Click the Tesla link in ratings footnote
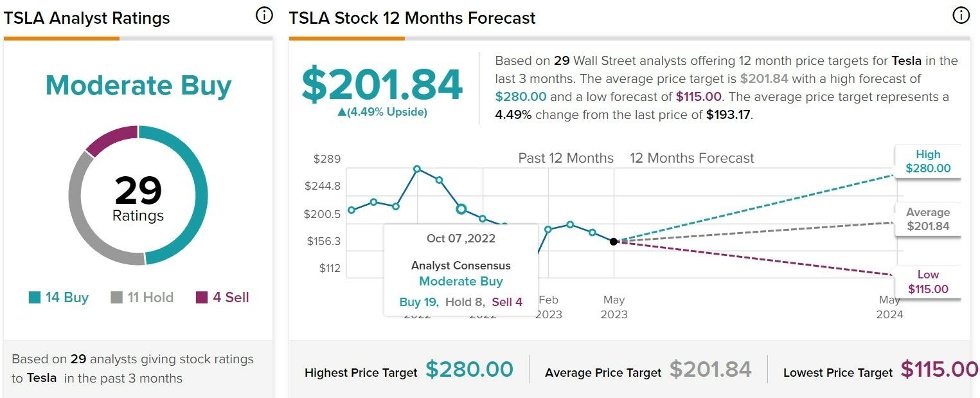Viewport: 980px width, 398px height. 42,378
